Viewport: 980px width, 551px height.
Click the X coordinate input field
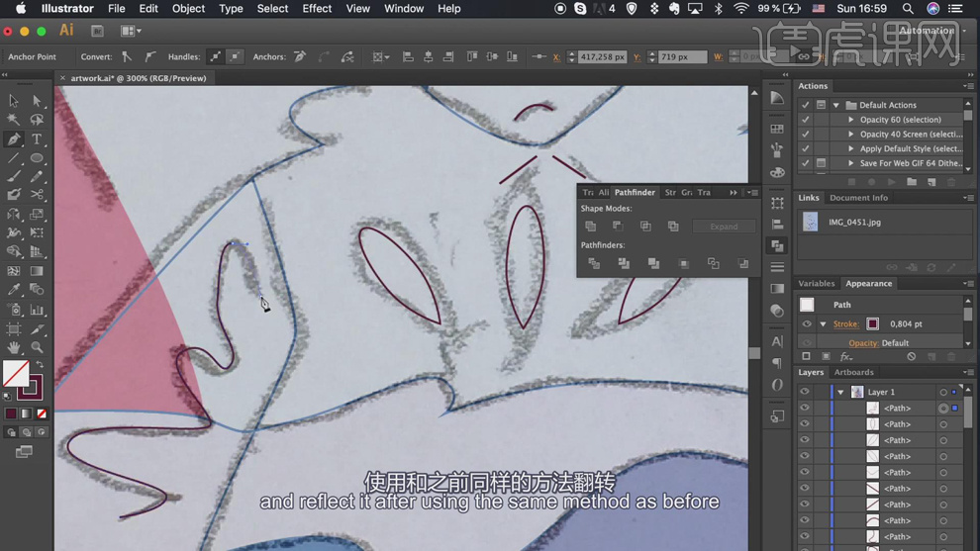[x=602, y=57]
